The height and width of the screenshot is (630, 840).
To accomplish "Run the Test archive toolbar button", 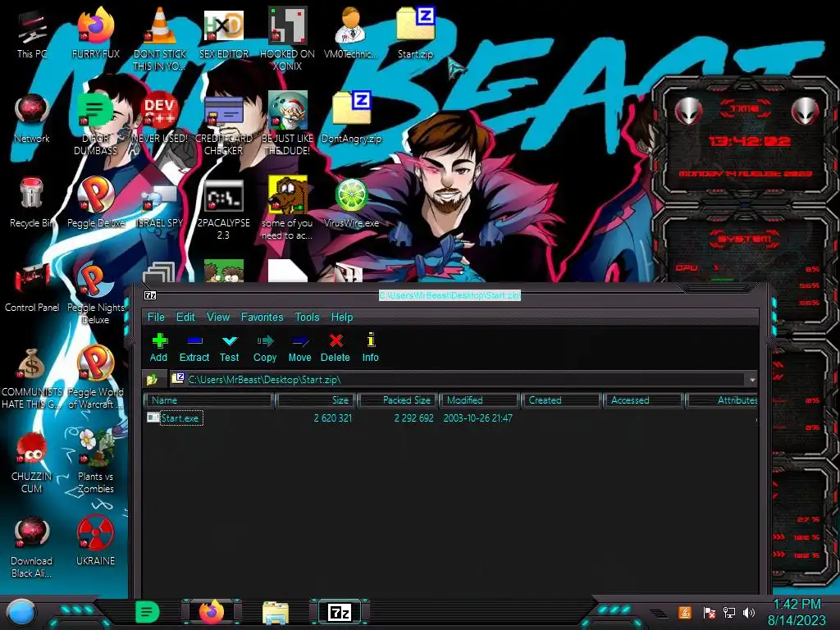I will tap(230, 348).
